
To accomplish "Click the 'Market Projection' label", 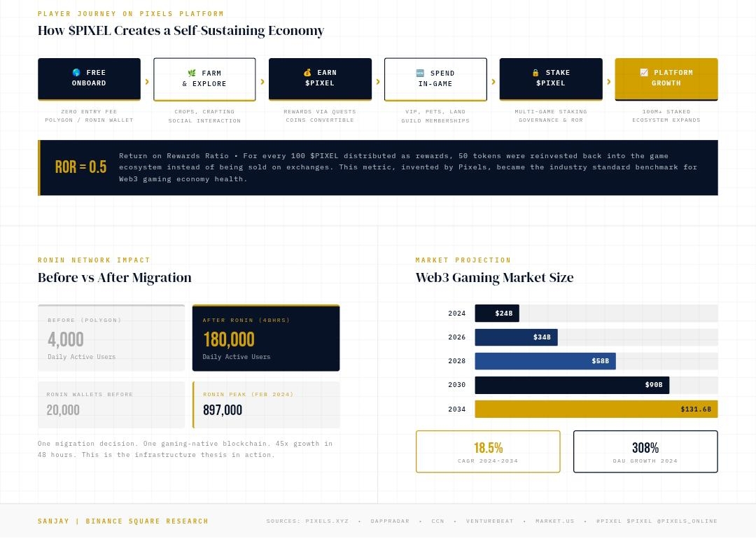I will click(463, 260).
